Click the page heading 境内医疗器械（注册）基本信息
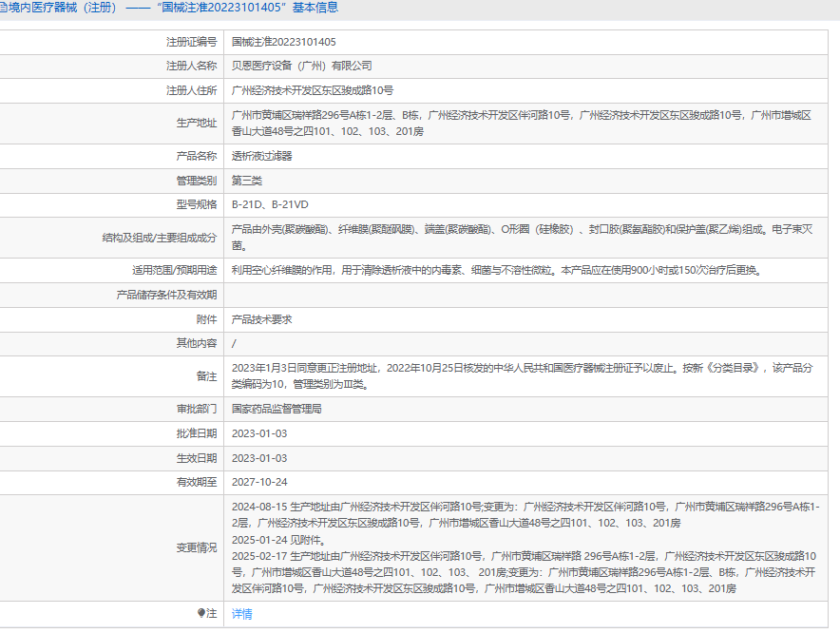The height and width of the screenshot is (633, 840). (169, 8)
